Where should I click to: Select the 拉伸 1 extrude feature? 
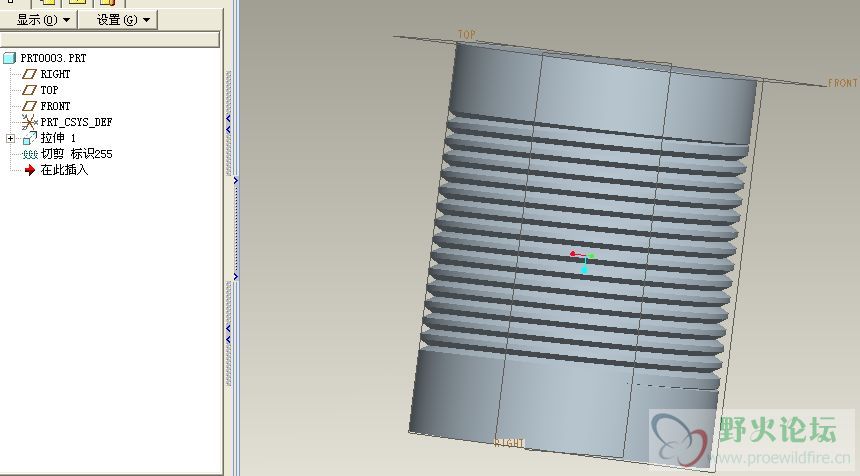click(58, 138)
